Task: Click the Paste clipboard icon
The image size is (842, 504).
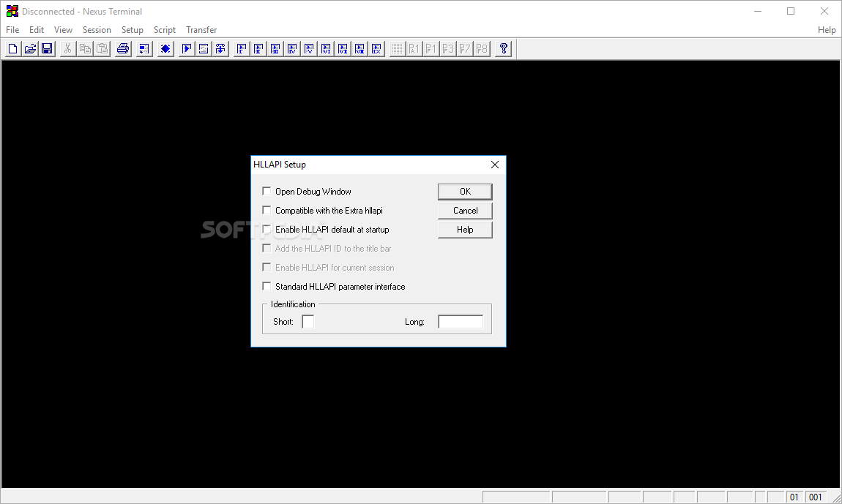Action: pyautogui.click(x=102, y=49)
